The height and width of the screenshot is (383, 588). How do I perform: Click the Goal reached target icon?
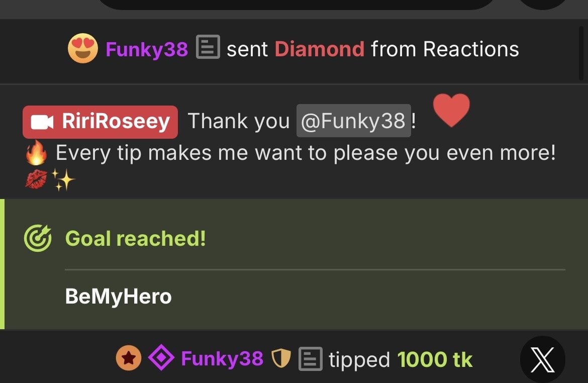pos(38,238)
